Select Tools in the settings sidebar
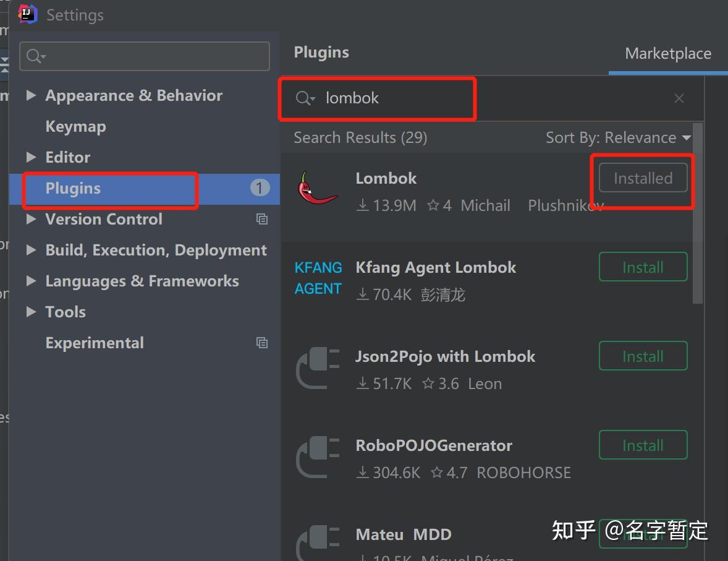Screen dimensions: 728x561 (66, 312)
